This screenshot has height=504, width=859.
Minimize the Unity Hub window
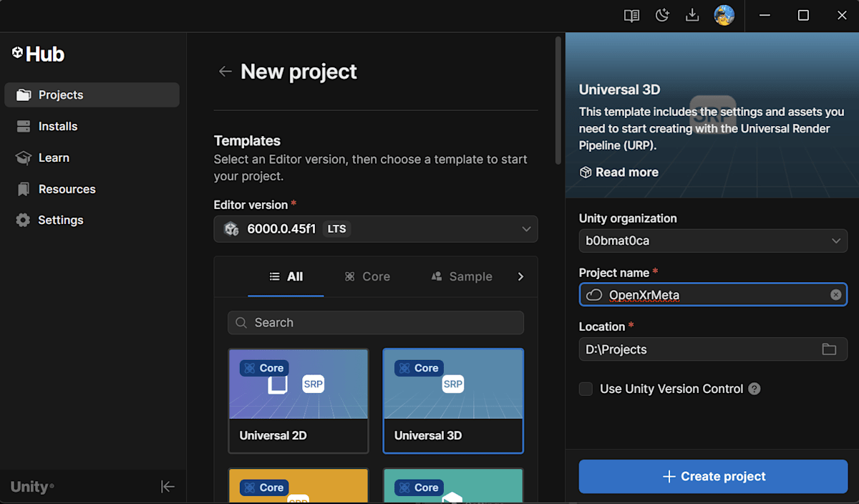click(x=765, y=16)
